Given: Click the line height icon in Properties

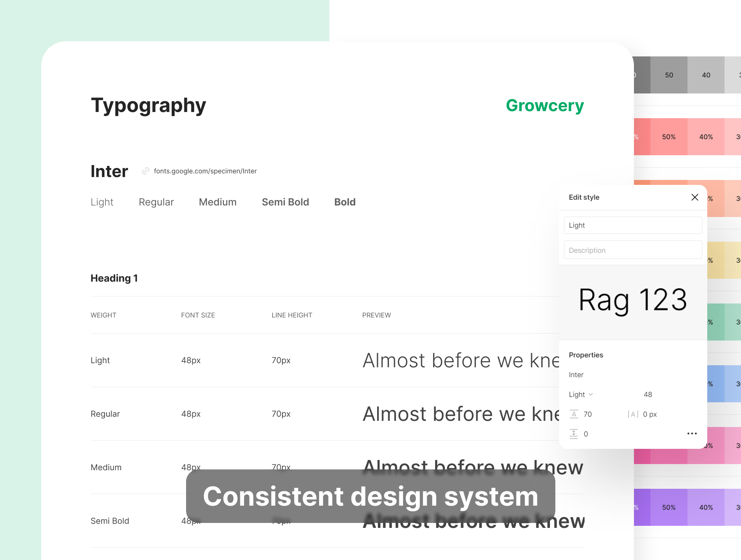Looking at the screenshot, I should [574, 414].
